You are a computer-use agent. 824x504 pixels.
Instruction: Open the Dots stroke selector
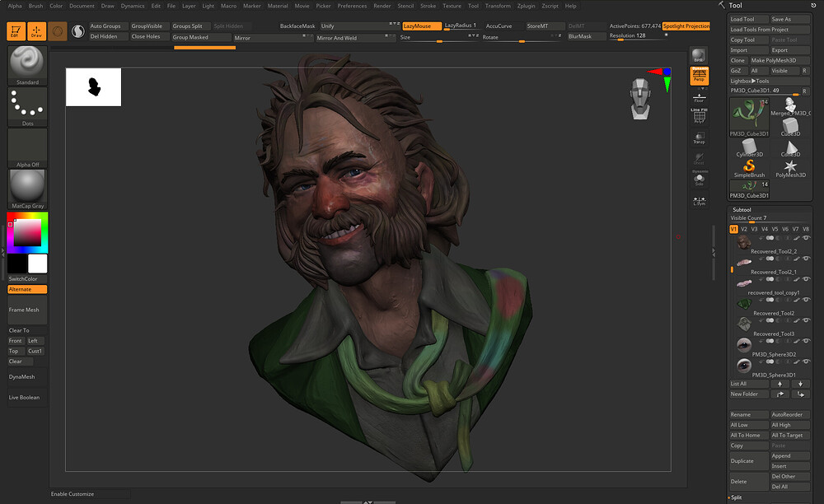pos(27,107)
